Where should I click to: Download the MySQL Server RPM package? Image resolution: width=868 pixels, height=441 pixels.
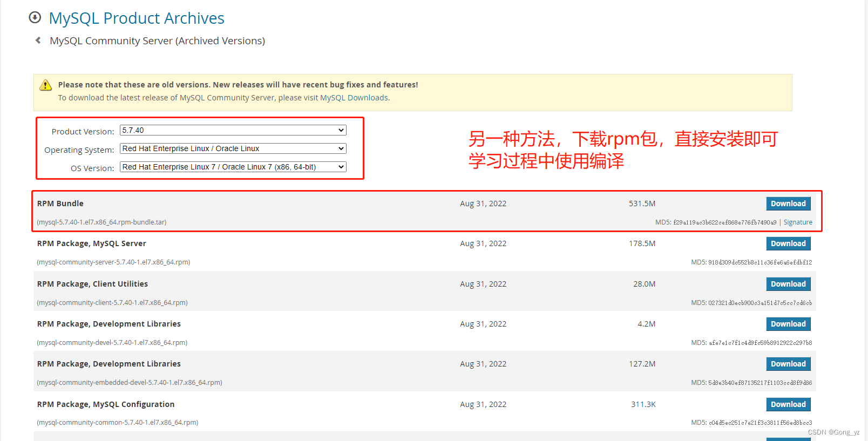788,243
